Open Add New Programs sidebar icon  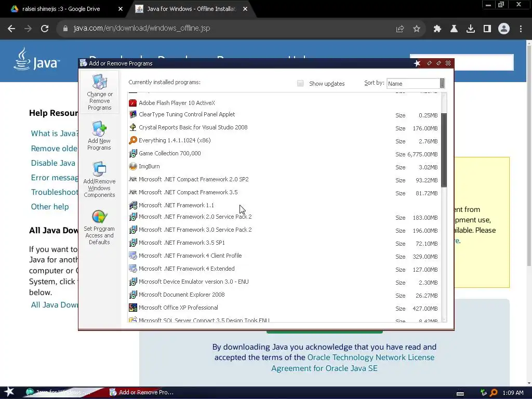pos(99,129)
